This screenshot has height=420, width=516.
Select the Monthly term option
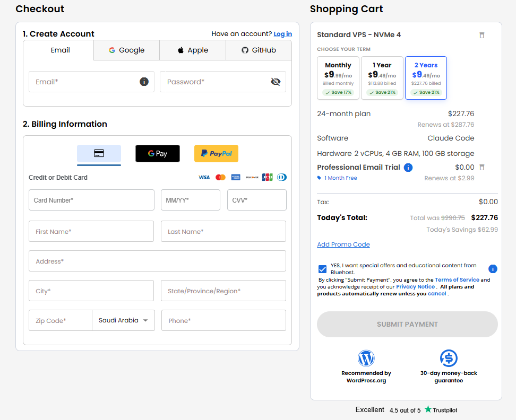pos(338,78)
